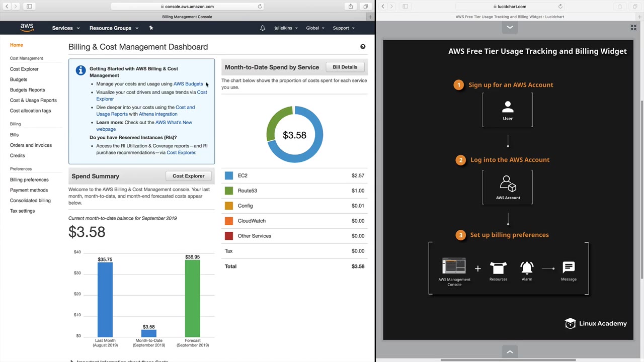Expand the julielkins account menu
The height and width of the screenshot is (362, 644).
coord(286,28)
